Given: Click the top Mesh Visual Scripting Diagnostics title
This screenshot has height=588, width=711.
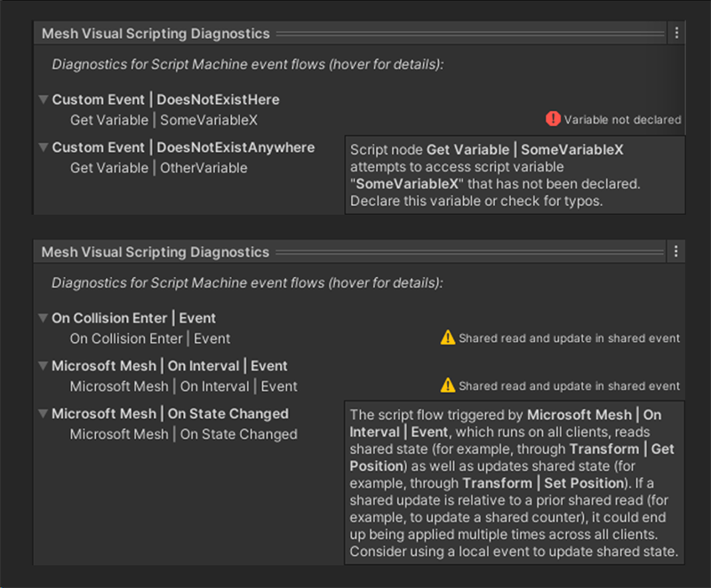Looking at the screenshot, I should 156,34.
